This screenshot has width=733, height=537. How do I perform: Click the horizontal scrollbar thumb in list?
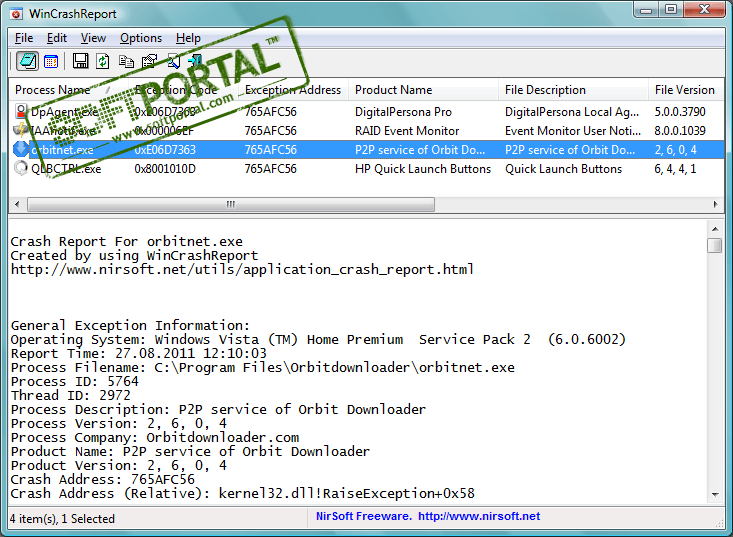pos(231,204)
